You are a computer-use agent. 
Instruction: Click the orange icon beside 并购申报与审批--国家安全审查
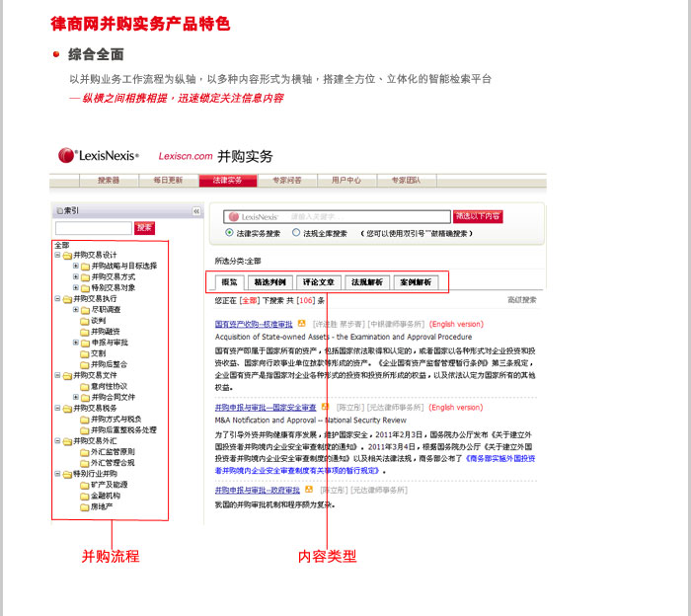[325, 407]
